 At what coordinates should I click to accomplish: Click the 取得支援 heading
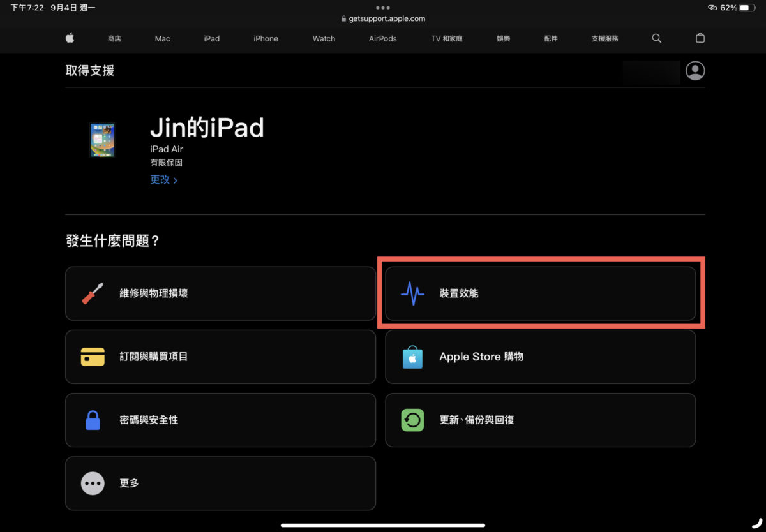tap(90, 70)
